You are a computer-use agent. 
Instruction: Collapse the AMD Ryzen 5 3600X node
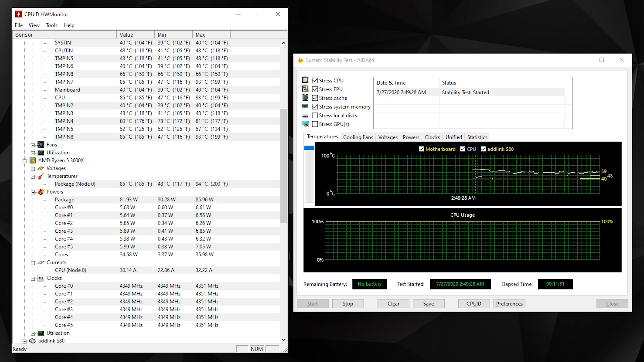24,161
